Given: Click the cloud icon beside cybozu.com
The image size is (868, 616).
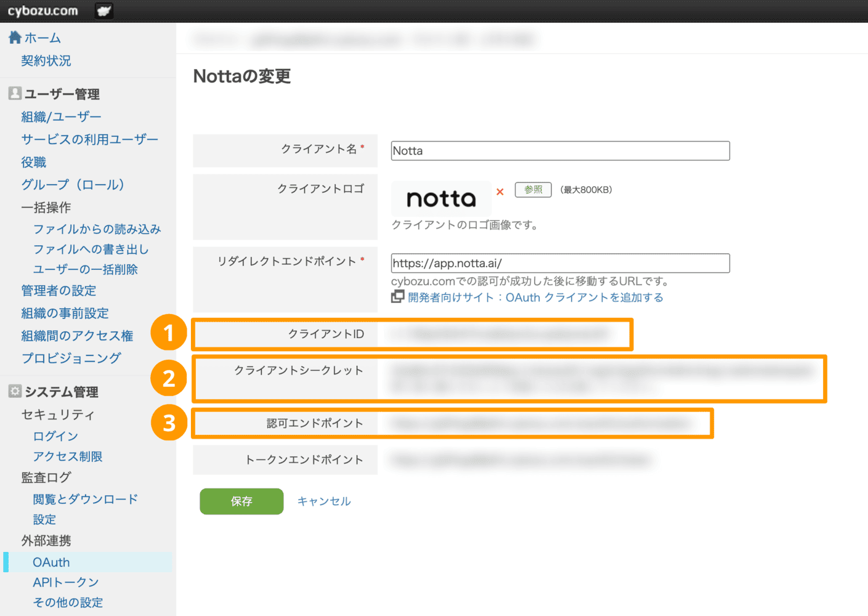Looking at the screenshot, I should coord(105,11).
